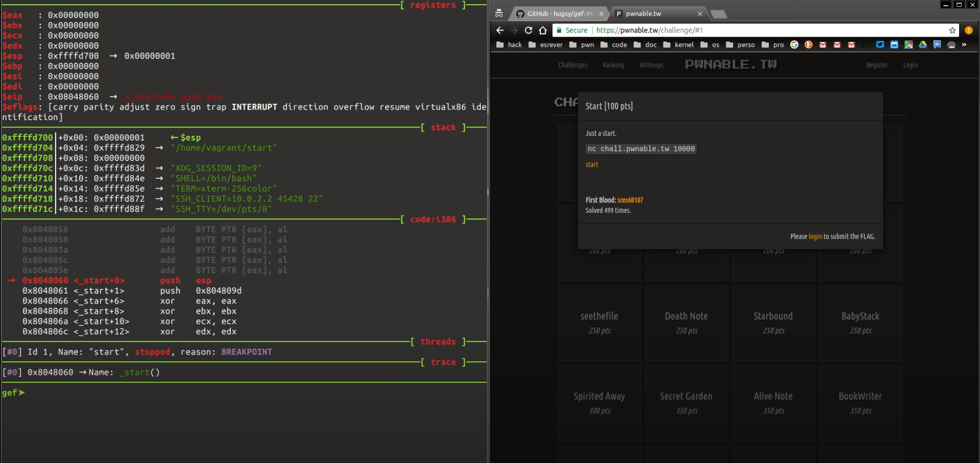Open the Google Calendar bookmark icon
Viewport: 980px width, 463px height.
(x=894, y=45)
